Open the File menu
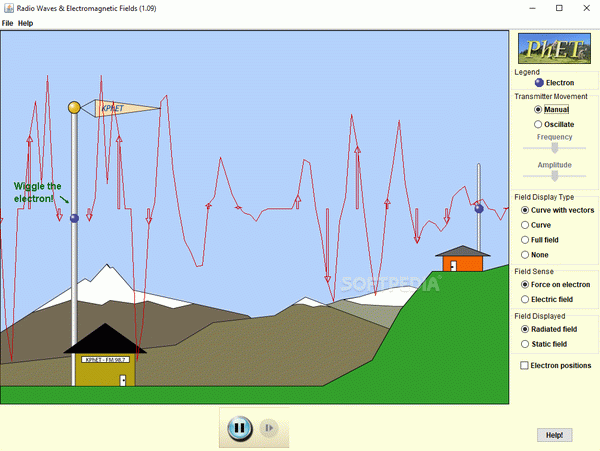This screenshot has width=600, height=451. tap(8, 23)
